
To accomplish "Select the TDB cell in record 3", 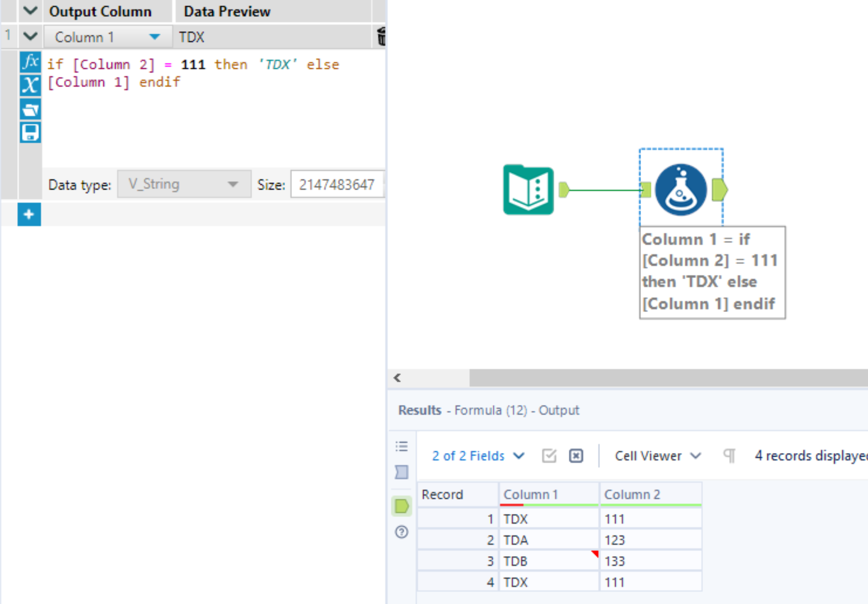I will click(549, 561).
